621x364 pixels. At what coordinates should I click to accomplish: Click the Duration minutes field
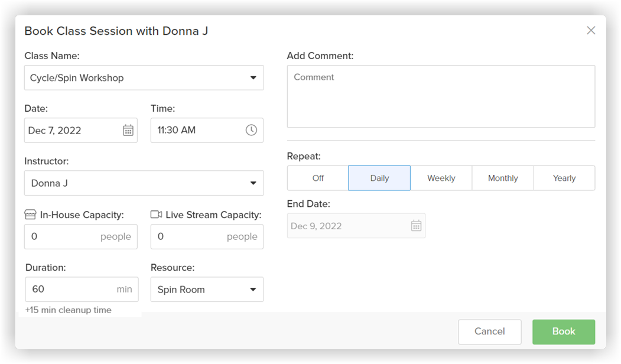tap(82, 289)
